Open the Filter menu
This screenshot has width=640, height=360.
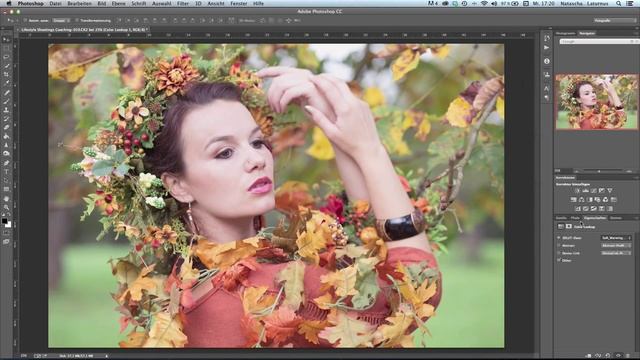(x=182, y=3)
